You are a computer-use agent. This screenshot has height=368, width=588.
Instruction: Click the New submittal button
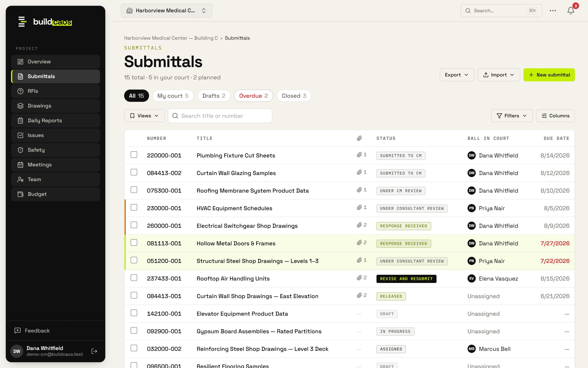(x=549, y=75)
